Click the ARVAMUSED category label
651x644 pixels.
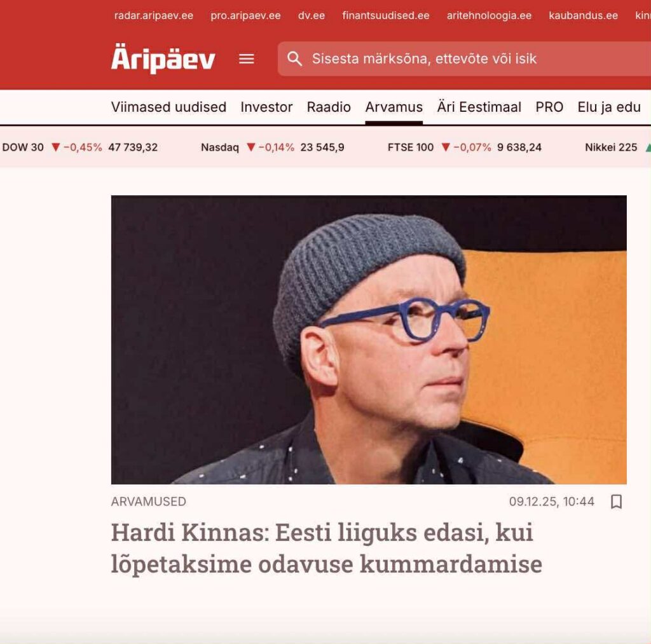149,502
